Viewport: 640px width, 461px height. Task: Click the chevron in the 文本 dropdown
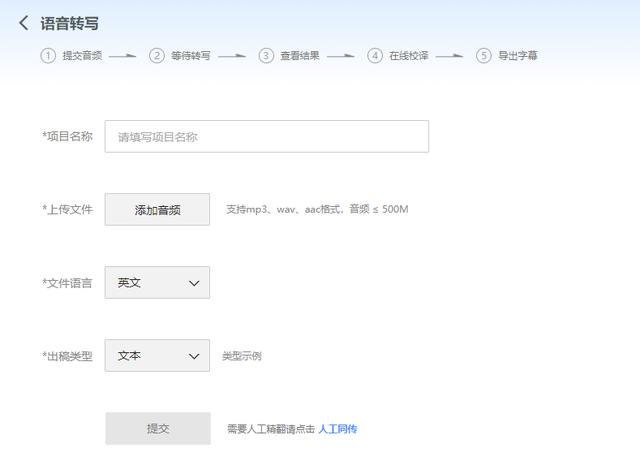pyautogui.click(x=194, y=356)
